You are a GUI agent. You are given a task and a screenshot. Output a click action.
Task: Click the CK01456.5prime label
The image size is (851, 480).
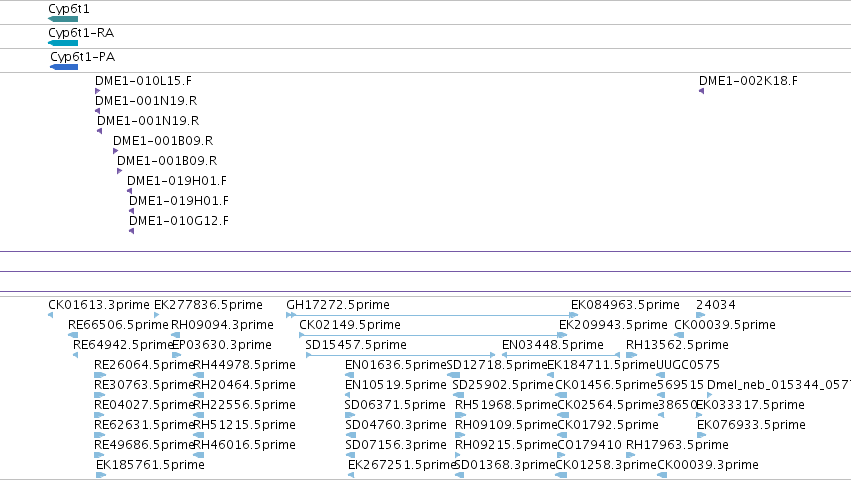[606, 386]
